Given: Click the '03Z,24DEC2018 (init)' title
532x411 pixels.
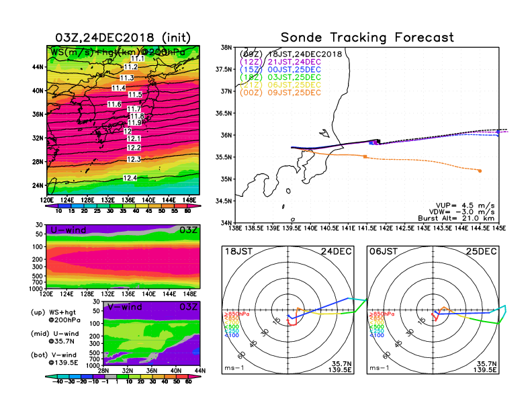Looking at the screenshot, I should (123, 38).
